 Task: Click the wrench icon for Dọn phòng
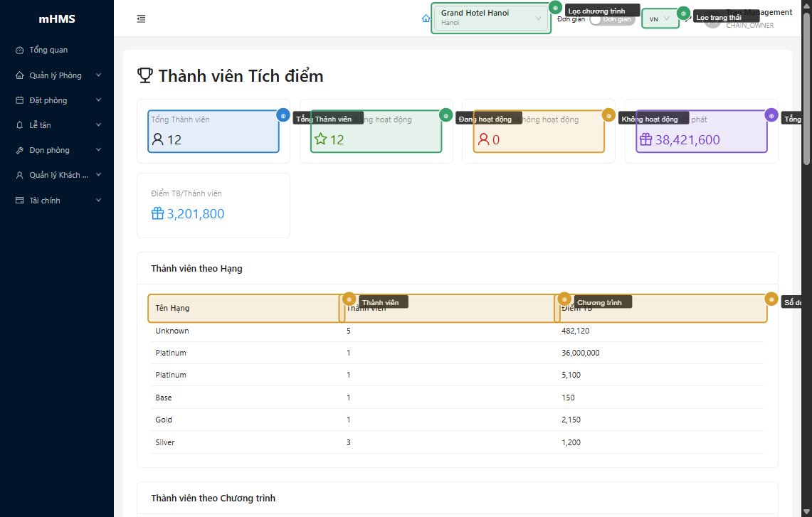click(x=20, y=150)
